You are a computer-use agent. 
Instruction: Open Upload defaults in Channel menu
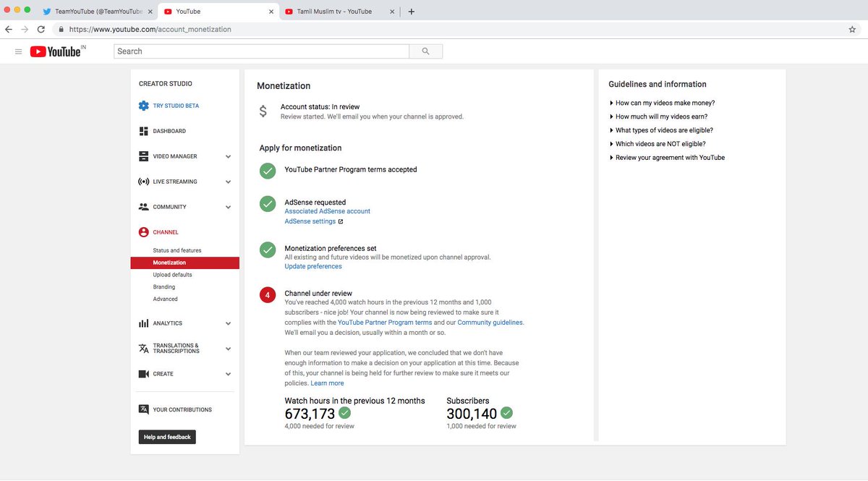coord(172,275)
